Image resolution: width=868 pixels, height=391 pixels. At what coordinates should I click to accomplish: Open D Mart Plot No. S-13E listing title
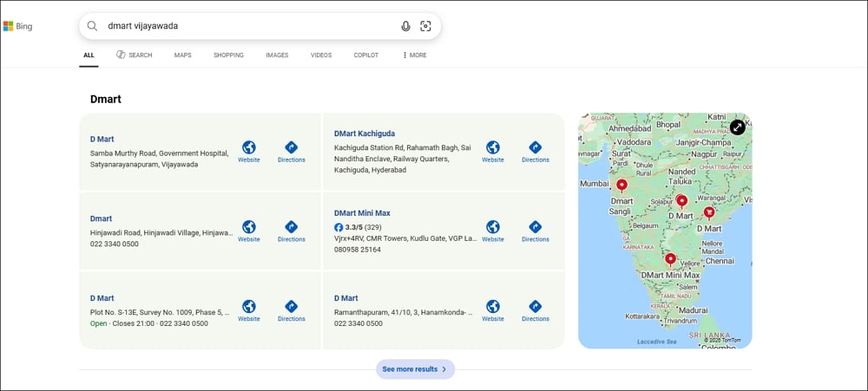coord(102,298)
